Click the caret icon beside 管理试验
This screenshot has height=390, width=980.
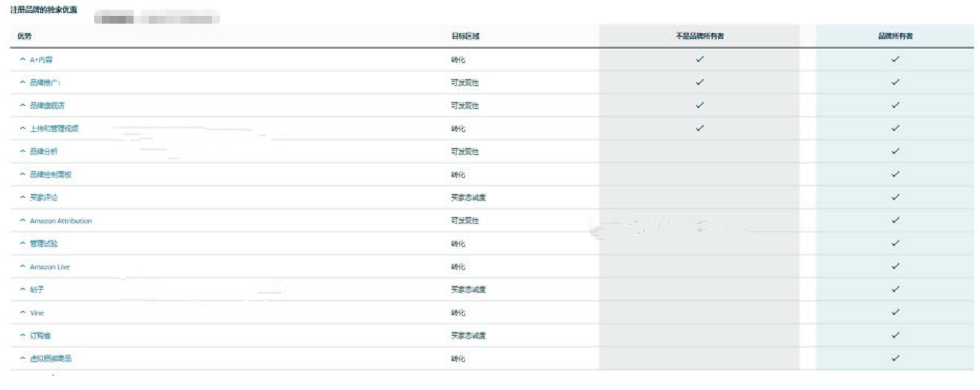22,243
